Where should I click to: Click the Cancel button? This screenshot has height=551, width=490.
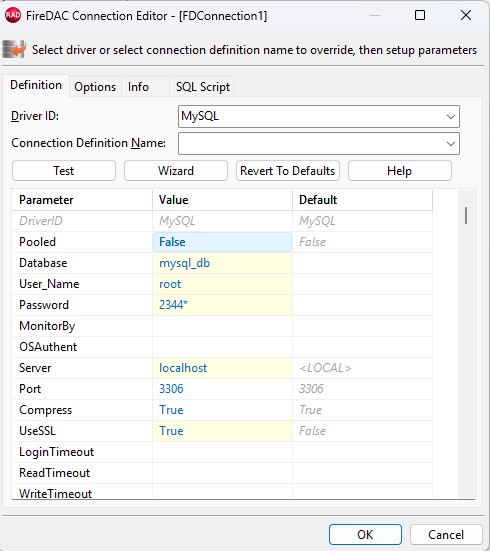pyautogui.click(x=446, y=534)
